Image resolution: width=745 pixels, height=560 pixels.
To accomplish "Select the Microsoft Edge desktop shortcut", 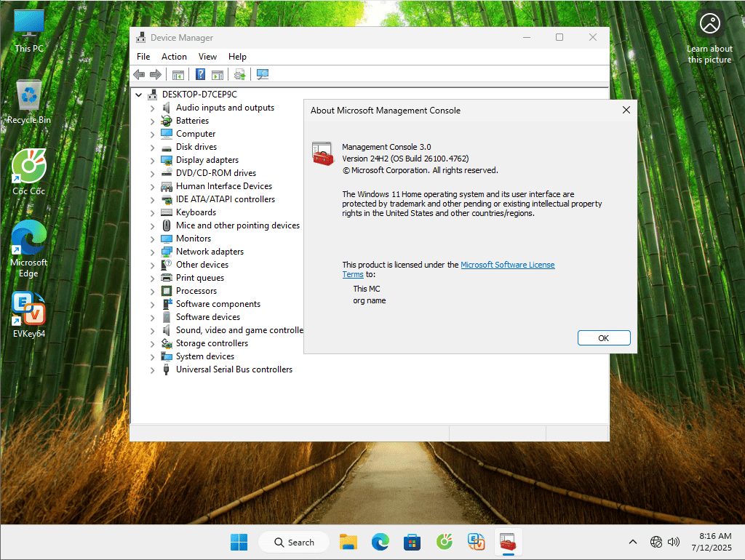I will [29, 249].
